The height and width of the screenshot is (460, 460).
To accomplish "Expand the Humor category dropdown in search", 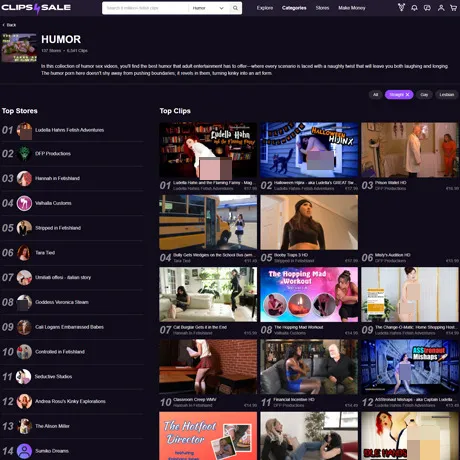I will click(x=208, y=8).
